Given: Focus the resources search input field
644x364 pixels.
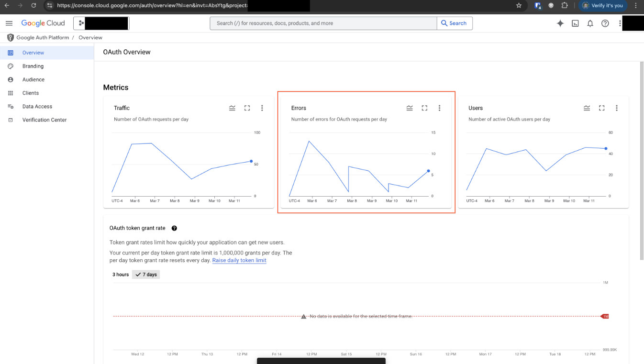Looking at the screenshot, I should (323, 23).
